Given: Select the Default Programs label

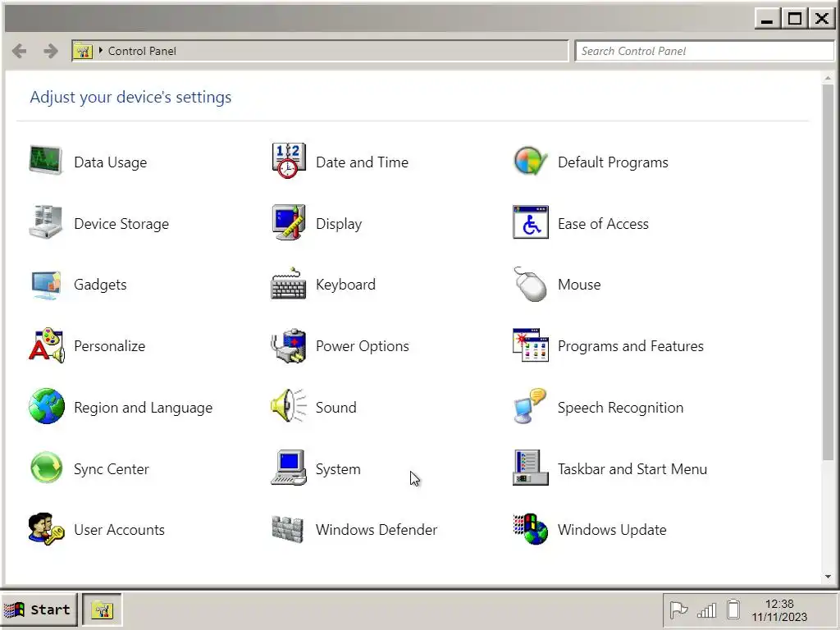Looking at the screenshot, I should (613, 162).
